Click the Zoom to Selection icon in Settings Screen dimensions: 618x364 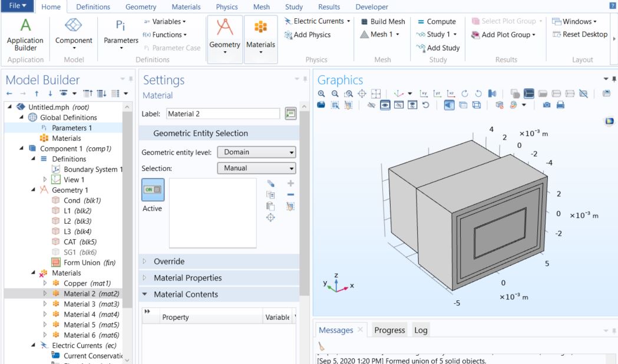pos(271,217)
